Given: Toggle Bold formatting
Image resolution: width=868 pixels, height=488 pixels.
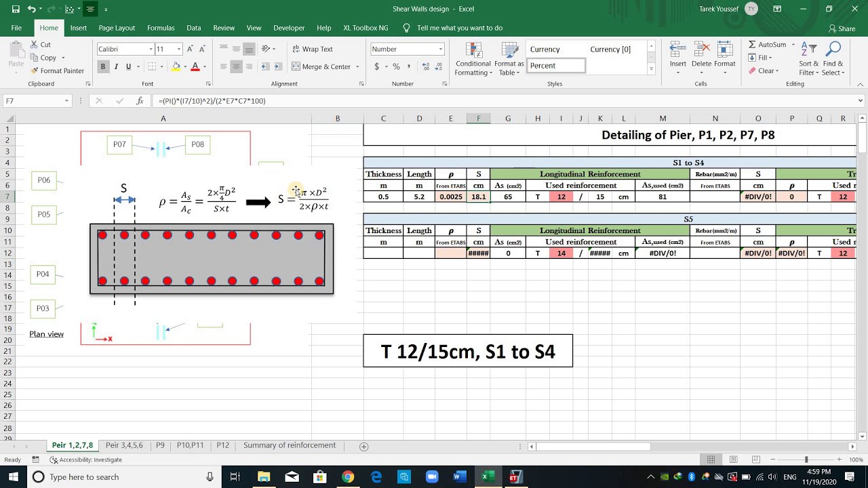Looking at the screenshot, I should [x=103, y=66].
